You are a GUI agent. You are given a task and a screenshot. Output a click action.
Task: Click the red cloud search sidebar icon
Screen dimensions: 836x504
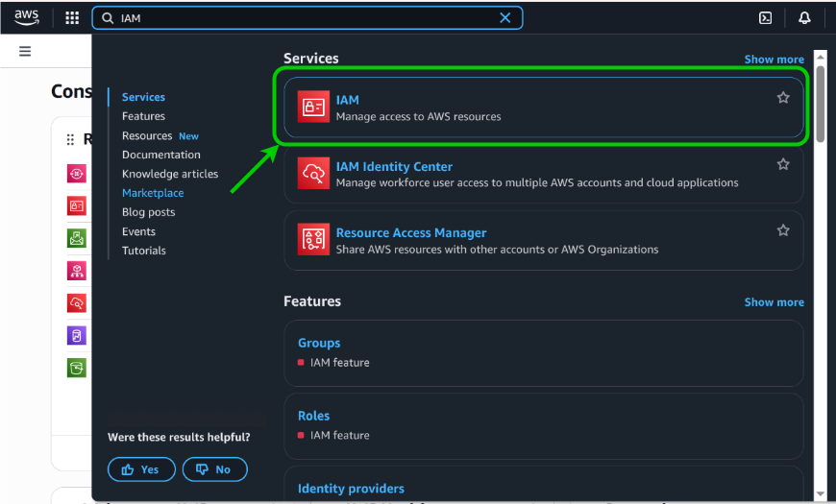click(77, 303)
